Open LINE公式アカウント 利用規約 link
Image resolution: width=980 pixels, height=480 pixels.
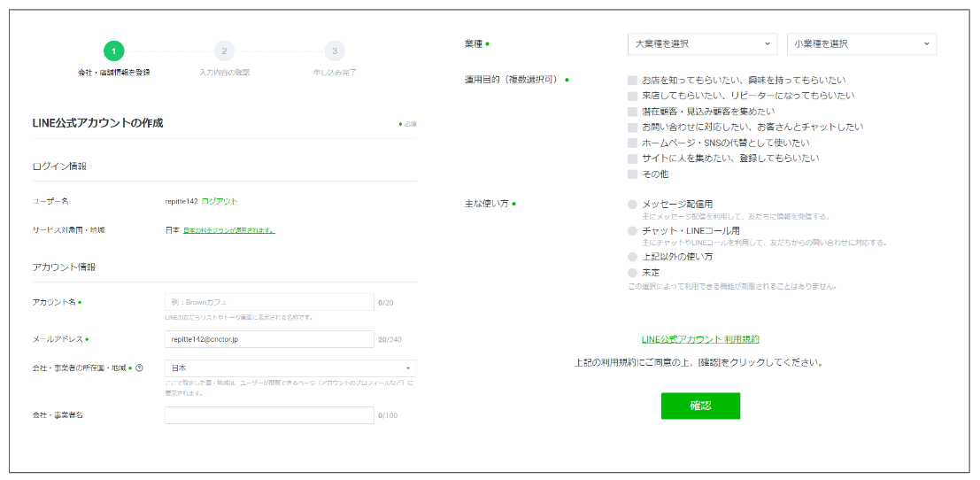click(x=700, y=339)
